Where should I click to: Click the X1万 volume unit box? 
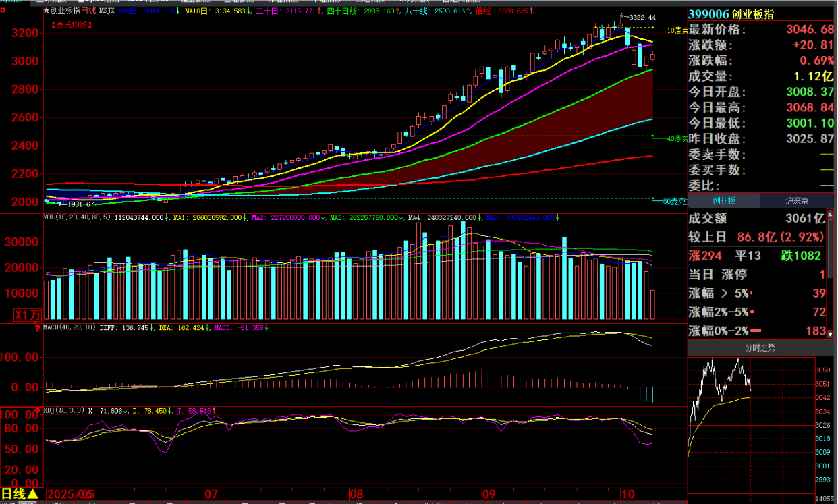[x=28, y=315]
